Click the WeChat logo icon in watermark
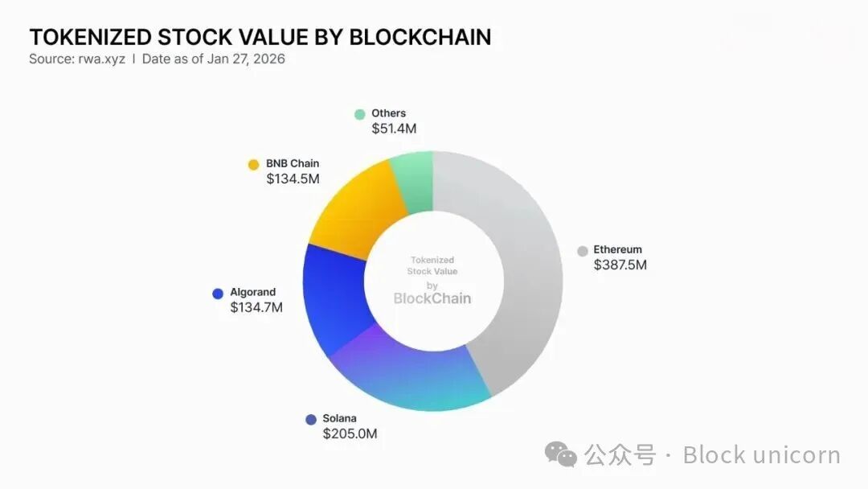Image resolution: width=868 pixels, height=489 pixels. click(560, 454)
